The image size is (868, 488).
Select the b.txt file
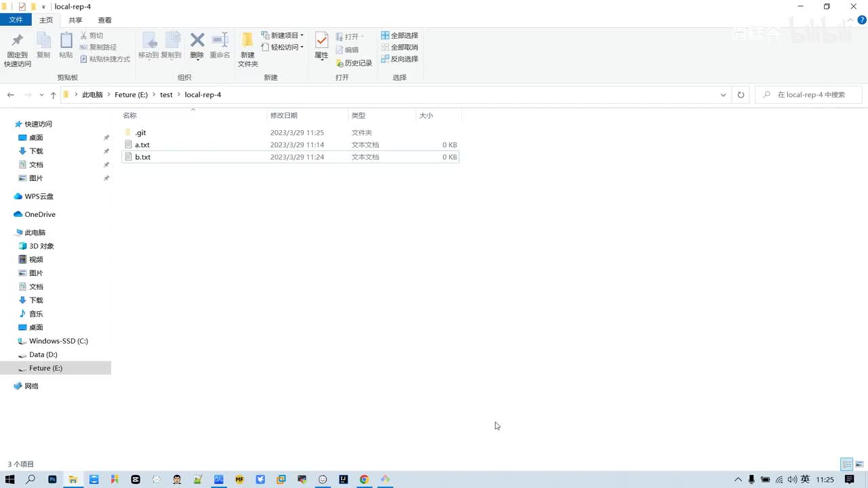(x=290, y=157)
